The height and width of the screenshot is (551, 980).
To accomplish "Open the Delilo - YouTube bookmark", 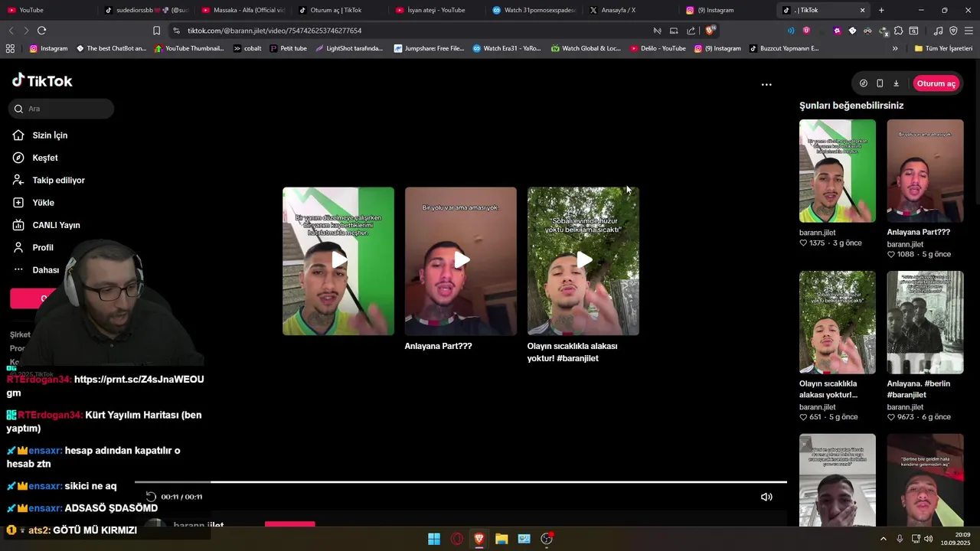I will pyautogui.click(x=658, y=48).
